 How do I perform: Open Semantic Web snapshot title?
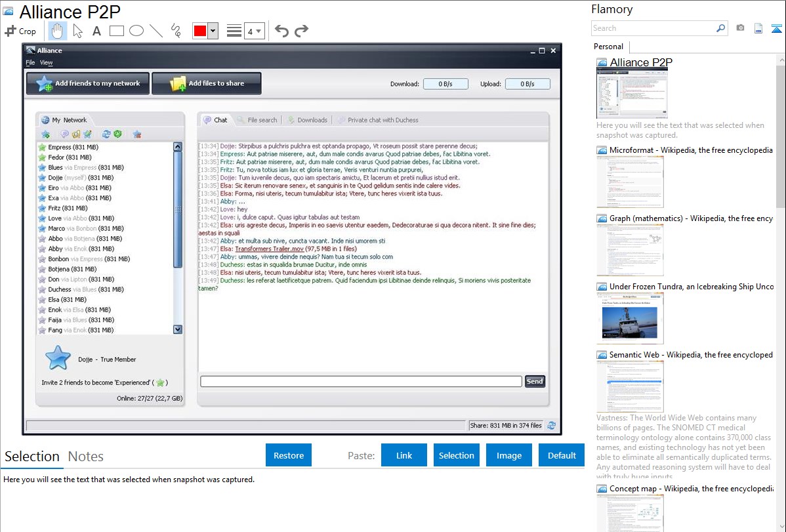point(691,354)
